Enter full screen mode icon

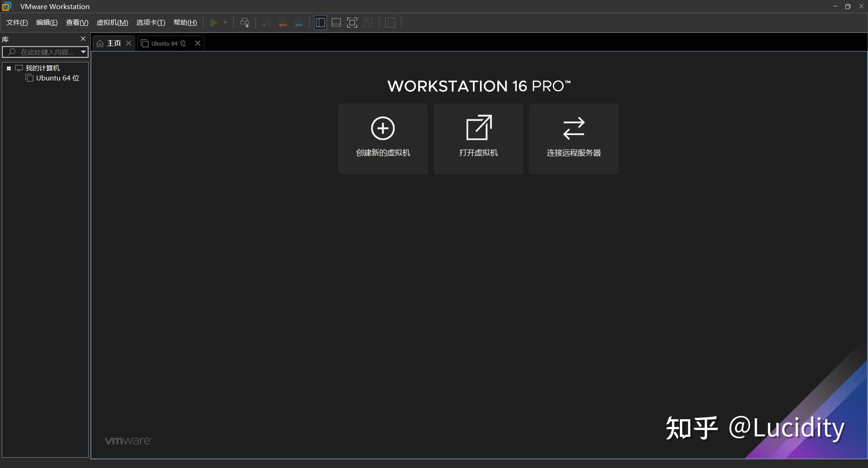coord(352,23)
